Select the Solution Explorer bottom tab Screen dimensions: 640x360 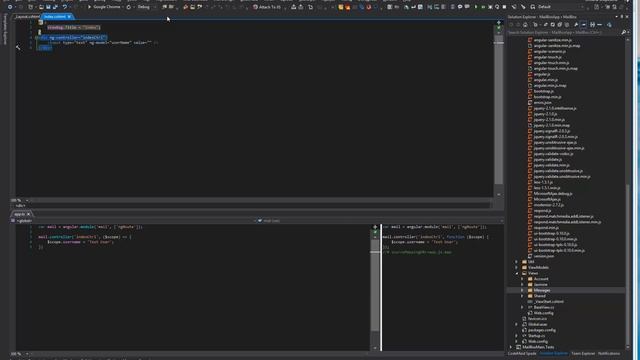click(x=553, y=353)
